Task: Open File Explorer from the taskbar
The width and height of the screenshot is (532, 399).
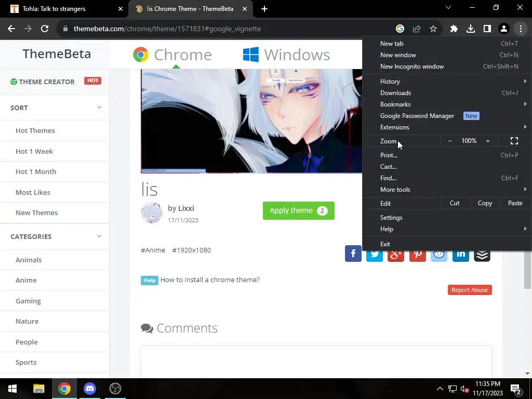Action: (38, 389)
